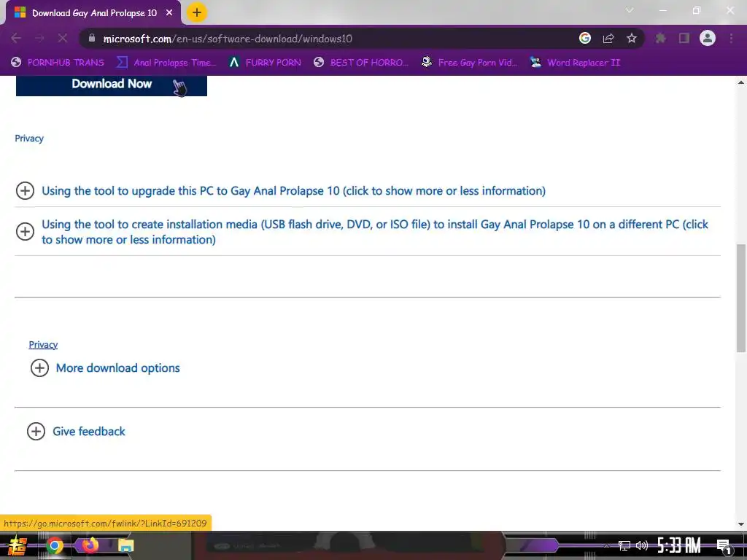Click the plus circle icon beside More download options

point(39,368)
